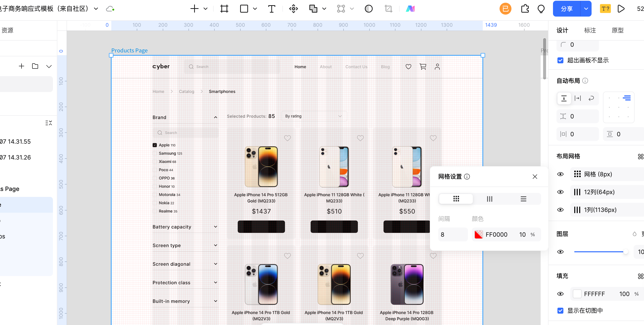This screenshot has height=325, width=644.
Task: Click the crop/slice tool icon
Action: coord(388,9)
